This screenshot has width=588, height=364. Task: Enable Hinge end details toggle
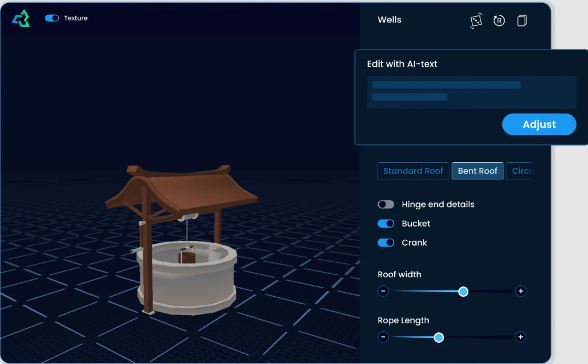[385, 204]
